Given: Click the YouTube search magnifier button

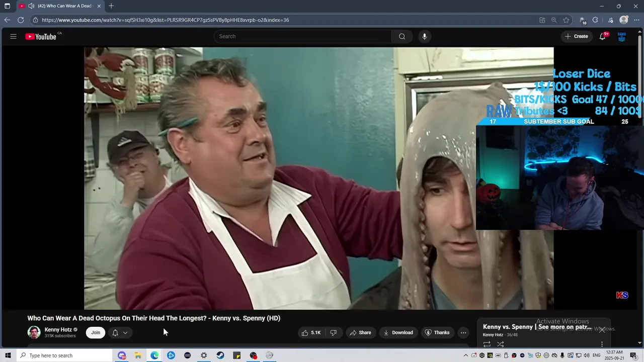Looking at the screenshot, I should [x=402, y=36].
